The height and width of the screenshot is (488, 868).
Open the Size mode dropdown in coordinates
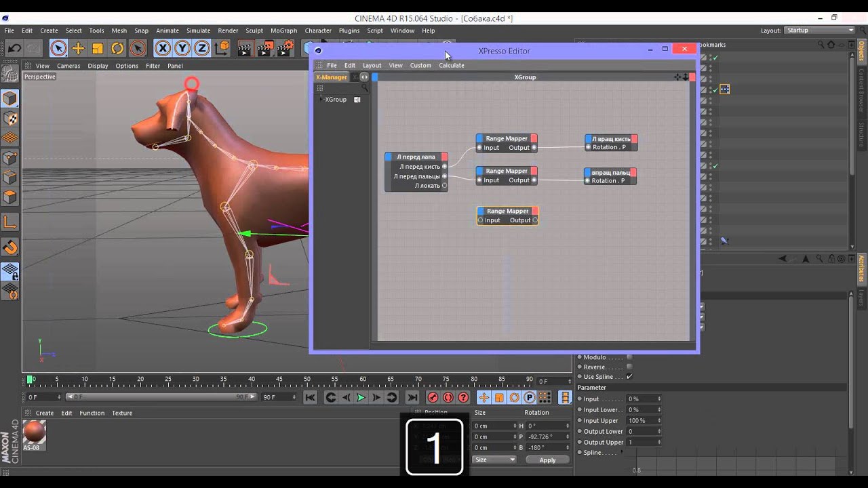494,460
